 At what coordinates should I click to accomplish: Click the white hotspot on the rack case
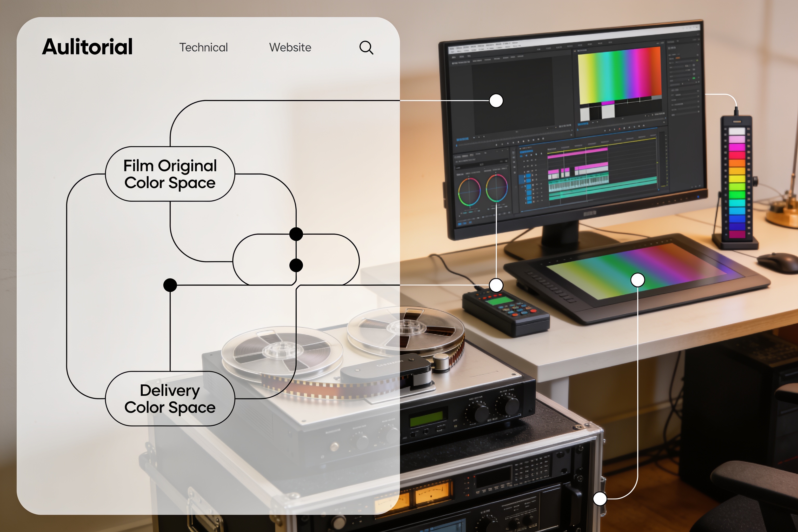(600, 499)
